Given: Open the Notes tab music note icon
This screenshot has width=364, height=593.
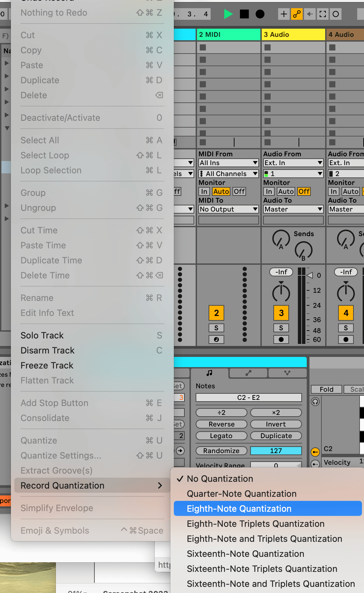Looking at the screenshot, I should pyautogui.click(x=209, y=373).
